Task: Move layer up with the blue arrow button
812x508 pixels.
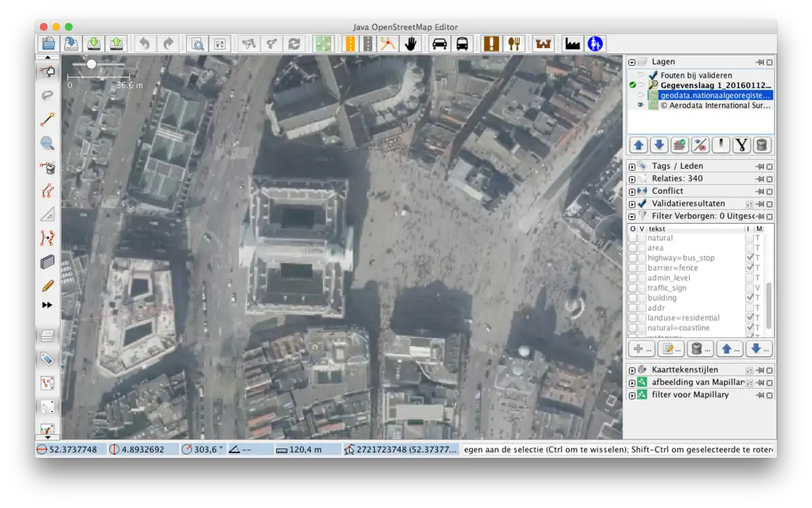Action: point(638,145)
